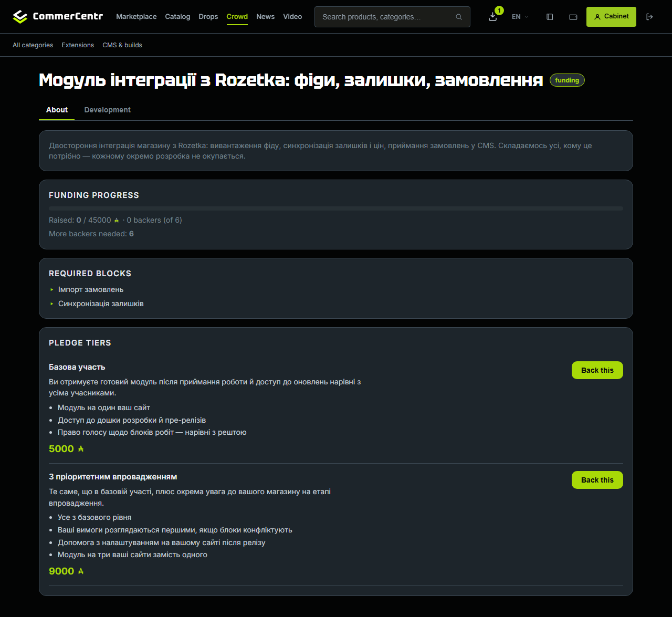Click the search magnifier icon

click(x=459, y=17)
